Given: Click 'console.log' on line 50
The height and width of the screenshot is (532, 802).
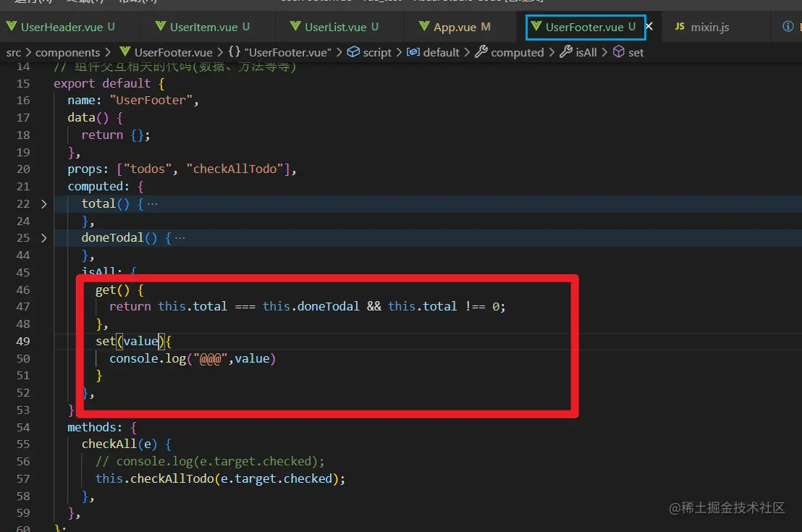Looking at the screenshot, I should (x=148, y=358).
